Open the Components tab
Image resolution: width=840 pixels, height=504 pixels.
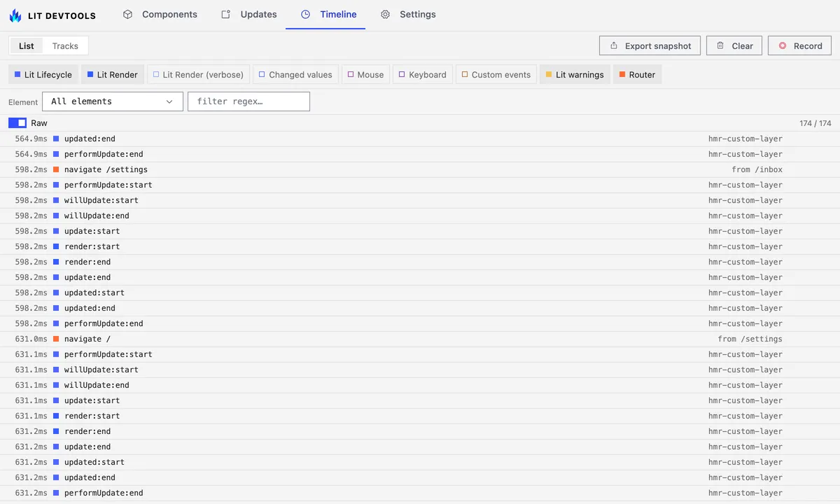pos(160,14)
